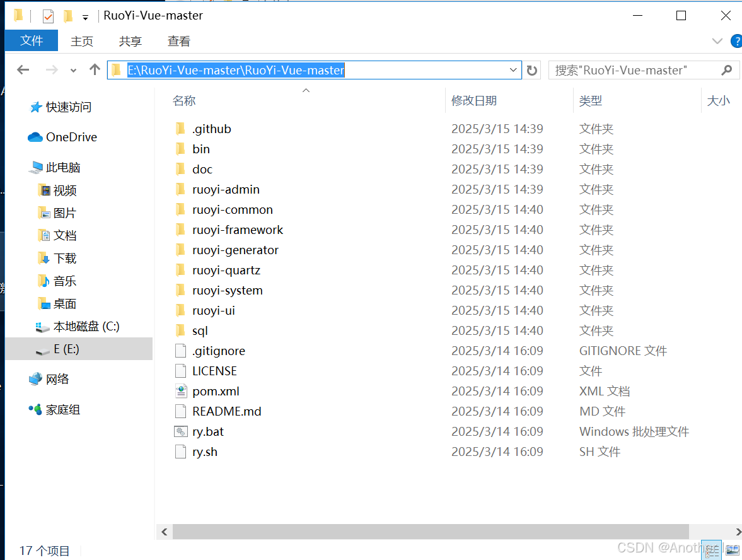The width and height of the screenshot is (742, 560).
Task: Open 图片 in the navigation pane
Action: pos(57,213)
